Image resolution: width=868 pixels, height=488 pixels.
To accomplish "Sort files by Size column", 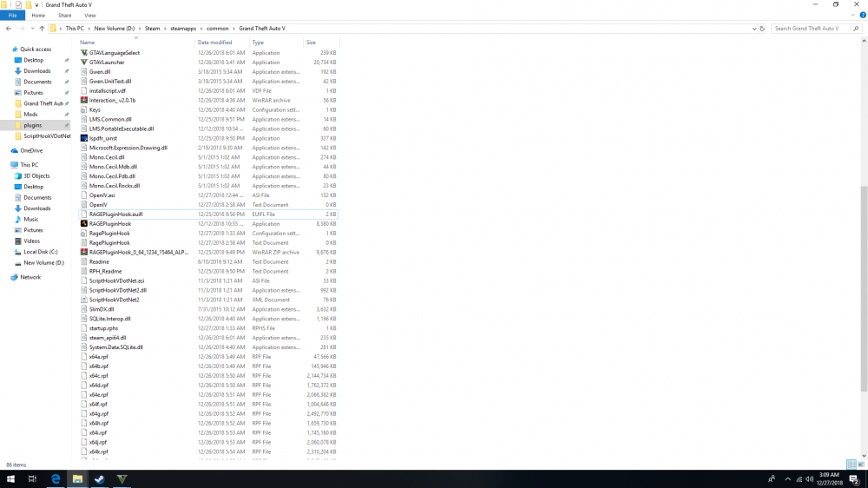I will [321, 42].
